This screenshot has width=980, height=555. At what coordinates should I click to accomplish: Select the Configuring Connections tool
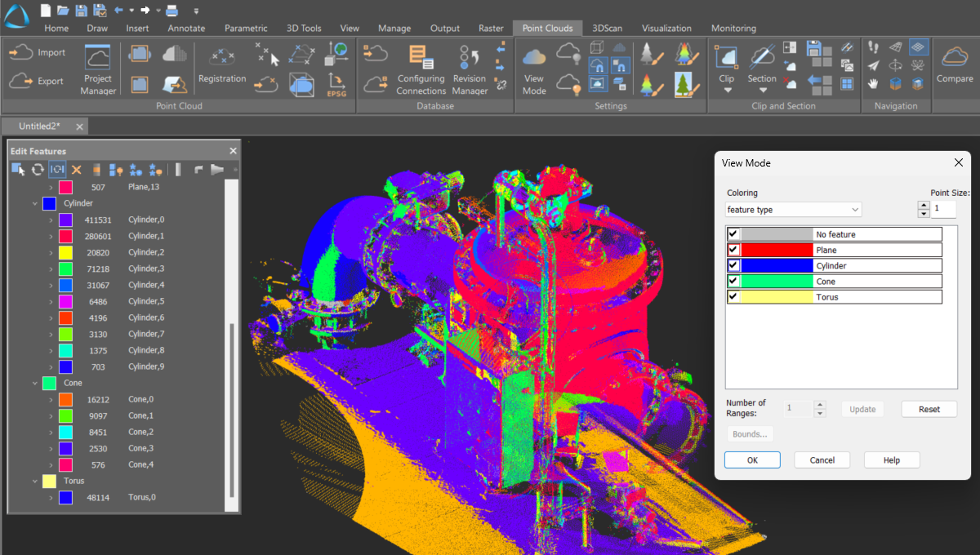click(421, 69)
